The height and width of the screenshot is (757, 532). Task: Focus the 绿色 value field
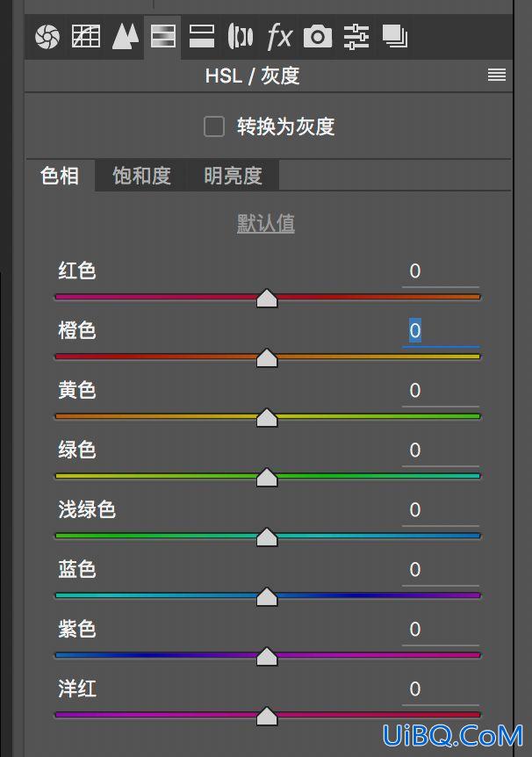(441, 451)
